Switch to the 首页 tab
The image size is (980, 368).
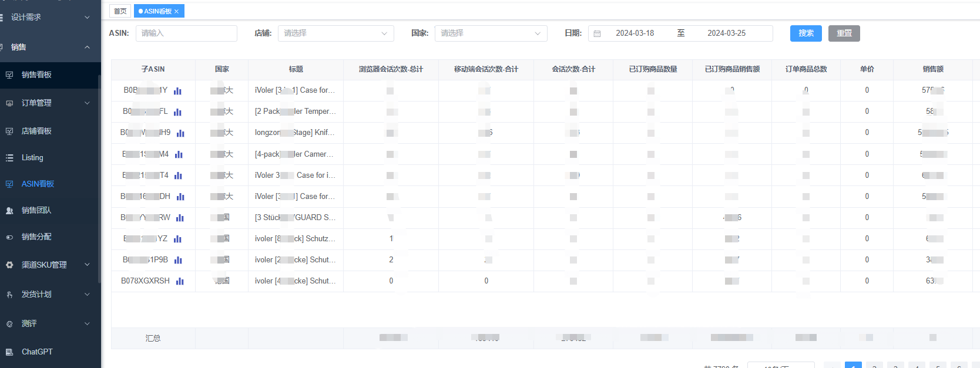click(x=120, y=11)
